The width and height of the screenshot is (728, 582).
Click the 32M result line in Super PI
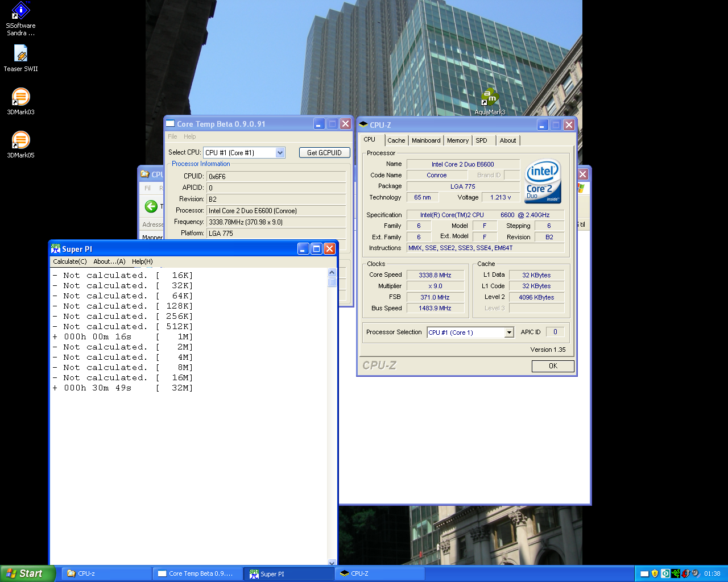click(x=122, y=388)
